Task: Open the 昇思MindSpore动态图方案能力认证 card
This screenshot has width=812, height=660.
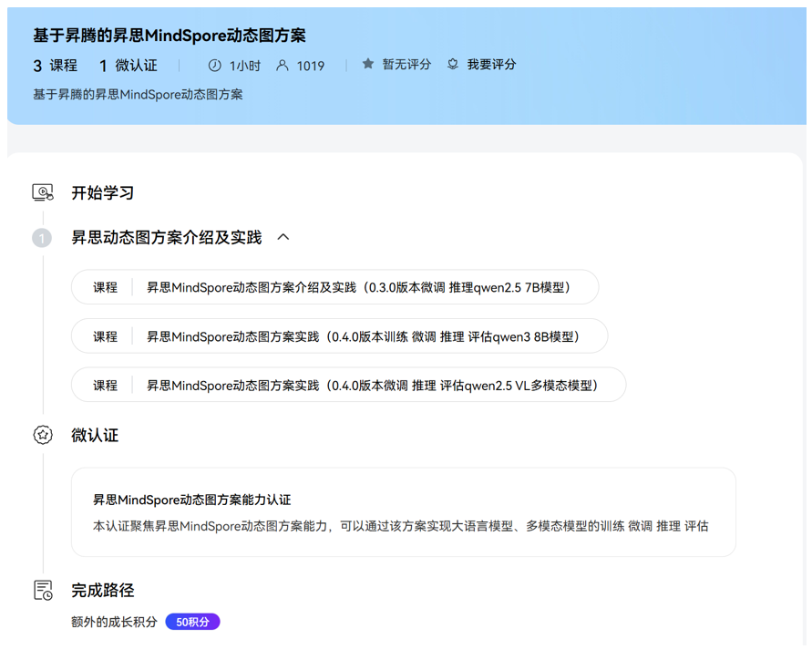Action: point(404,512)
